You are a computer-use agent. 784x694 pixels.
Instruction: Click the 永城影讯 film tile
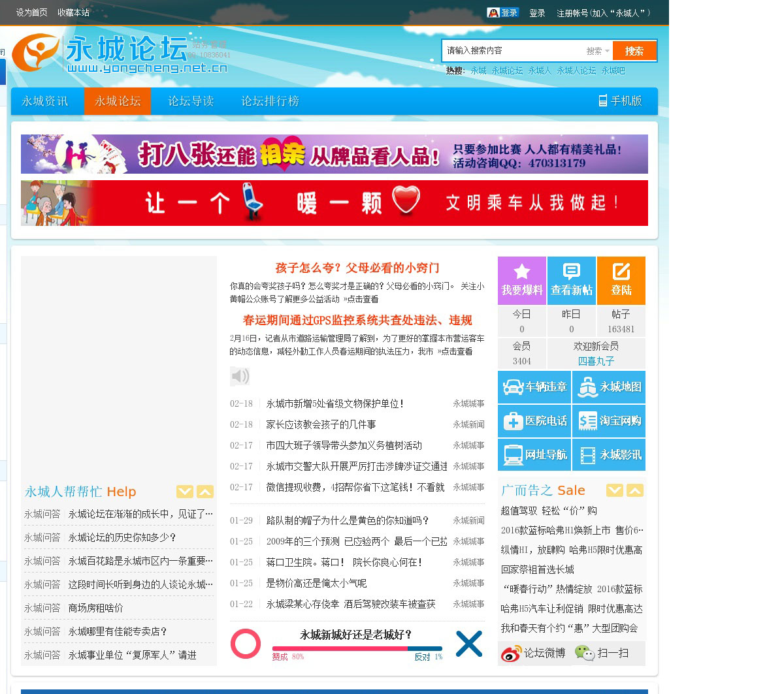609,455
